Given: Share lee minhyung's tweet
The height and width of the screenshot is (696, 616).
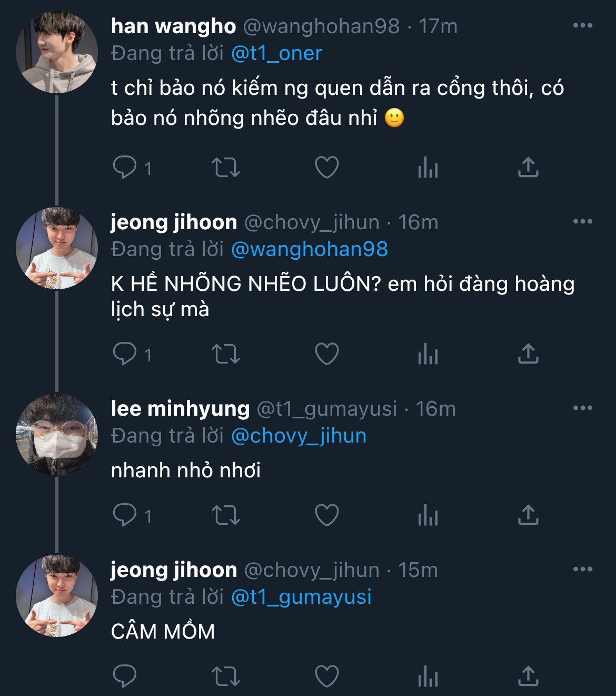Looking at the screenshot, I should click(x=528, y=515).
